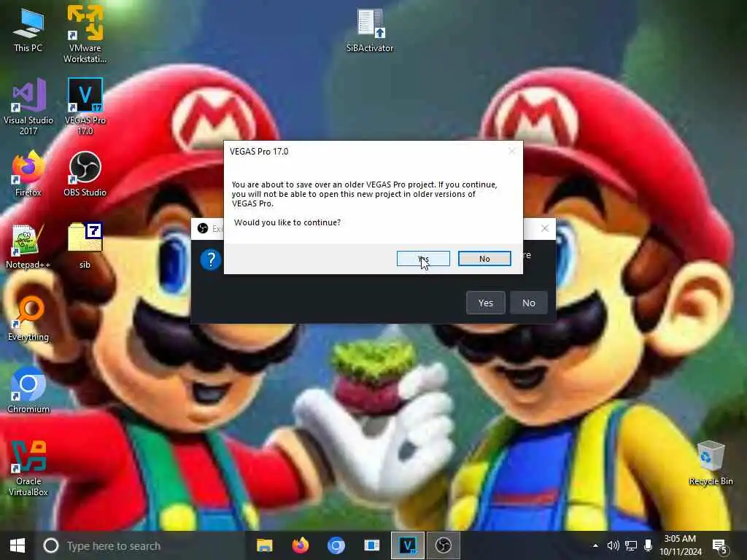The image size is (747, 560).
Task: Select the This PC desktop icon
Action: click(28, 31)
